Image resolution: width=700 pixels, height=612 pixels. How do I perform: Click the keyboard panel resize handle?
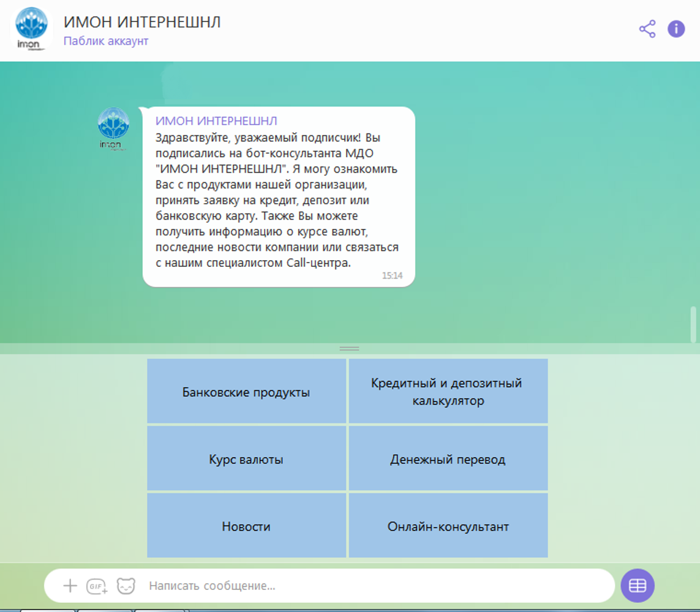350,348
